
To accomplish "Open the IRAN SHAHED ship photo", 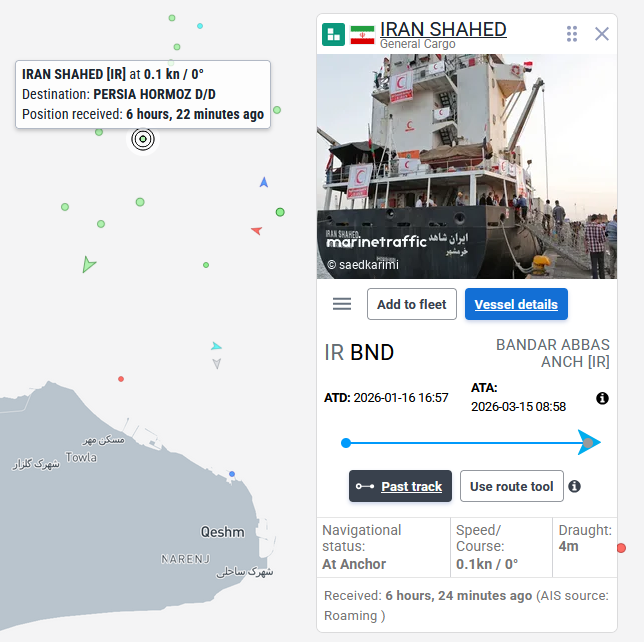I will (467, 166).
